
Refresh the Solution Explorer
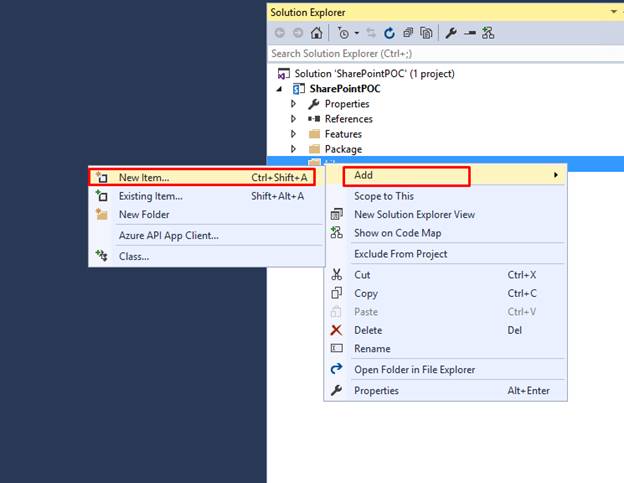click(x=389, y=33)
